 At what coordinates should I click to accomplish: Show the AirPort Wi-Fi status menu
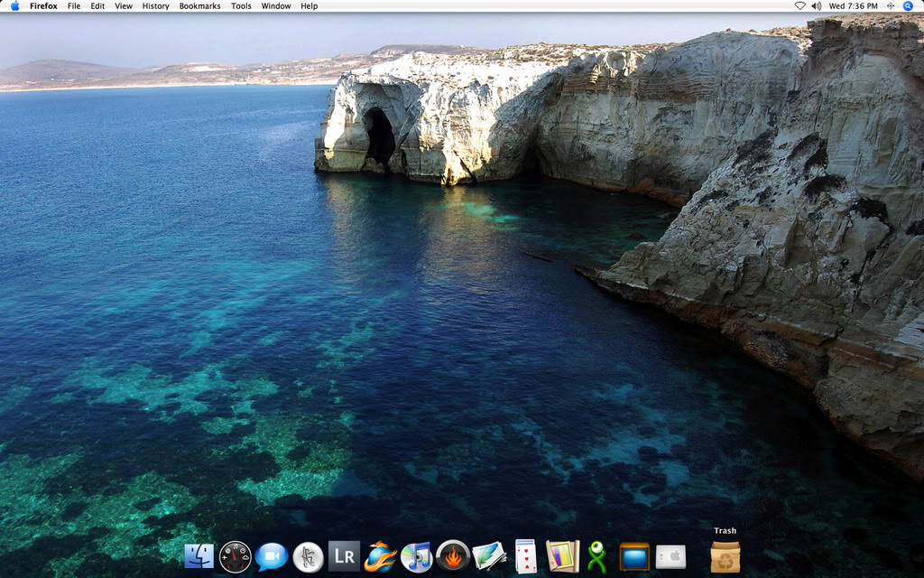(x=799, y=6)
